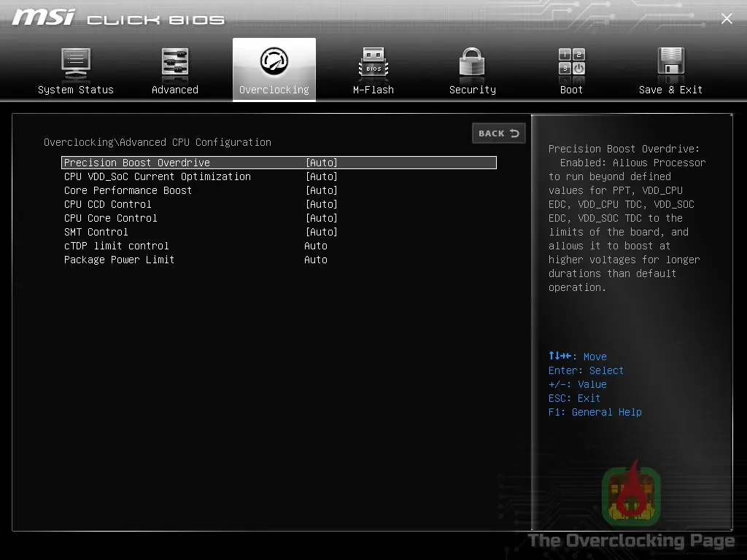Click F1: General Help text

point(595,412)
